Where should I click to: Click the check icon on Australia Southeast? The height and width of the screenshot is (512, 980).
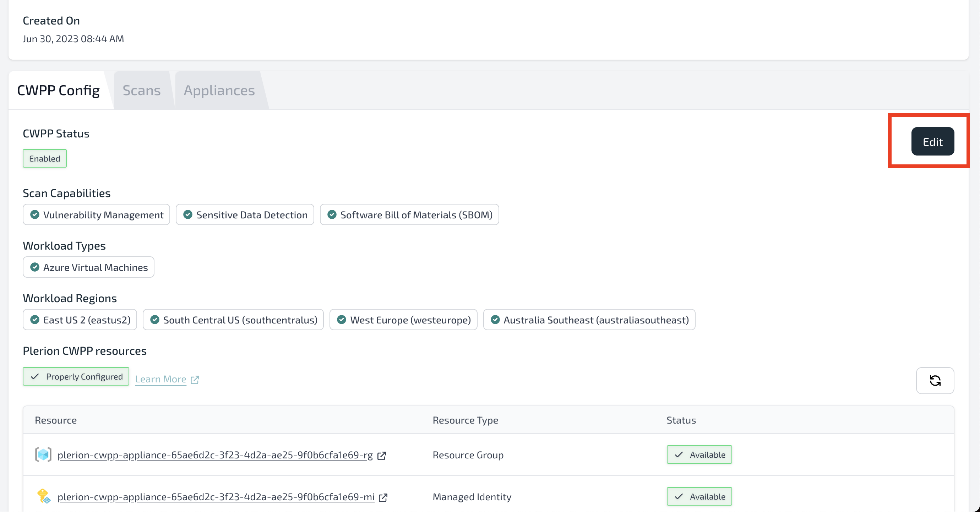[x=495, y=320]
